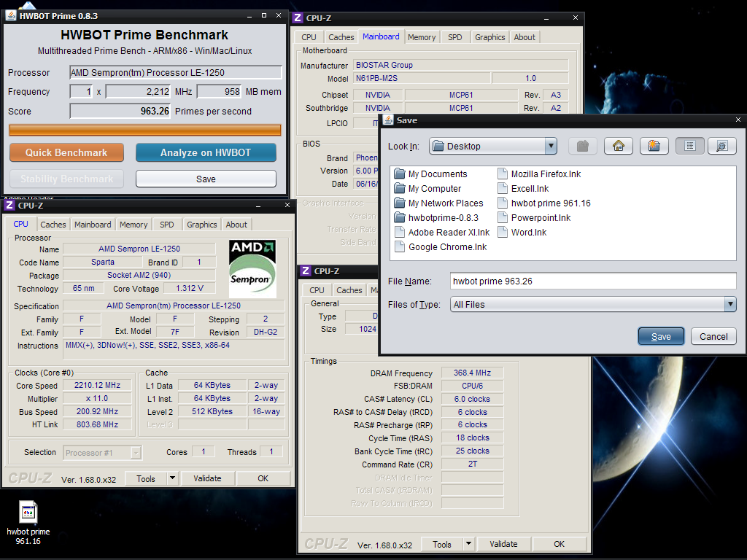747x560 pixels.
Task: Select the hwbot prime 961.16 file in dialog
Action: 544,203
